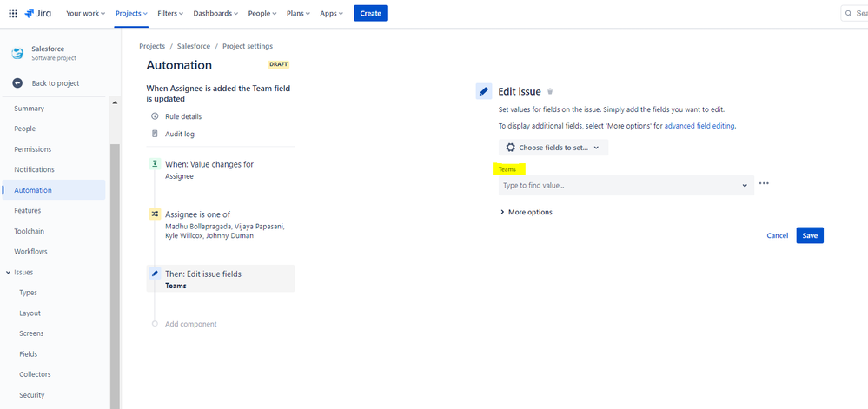Click Back to project label
868x409 pixels.
click(x=56, y=83)
